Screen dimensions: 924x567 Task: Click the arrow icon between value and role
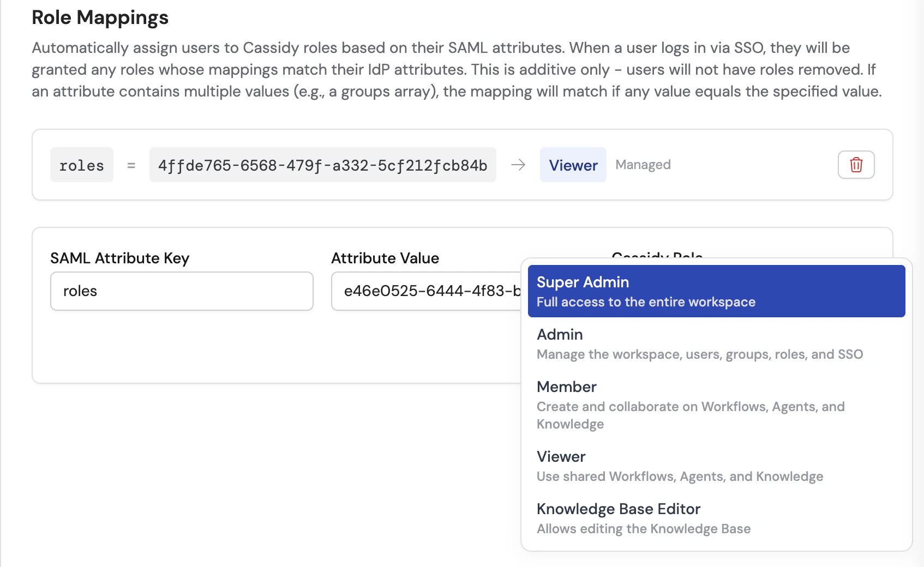pos(518,165)
